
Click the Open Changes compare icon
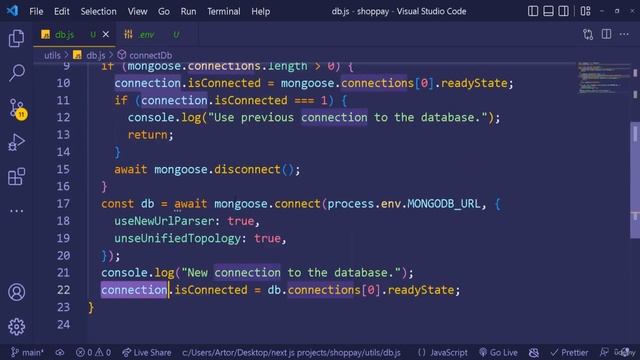point(588,35)
